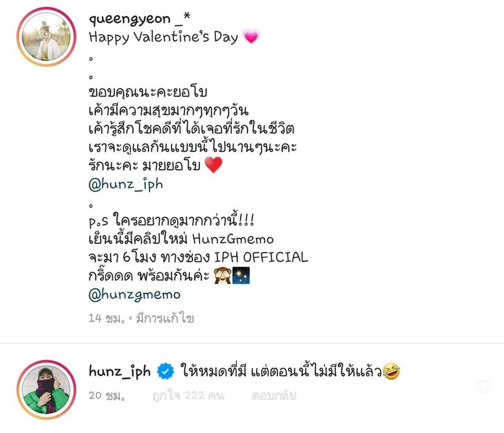View the 222 likes on the comment
504x433 pixels.
click(188, 396)
